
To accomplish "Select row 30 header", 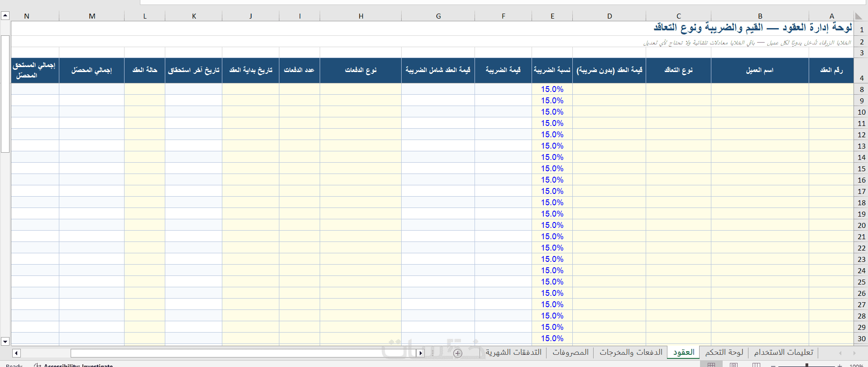I will point(861,338).
